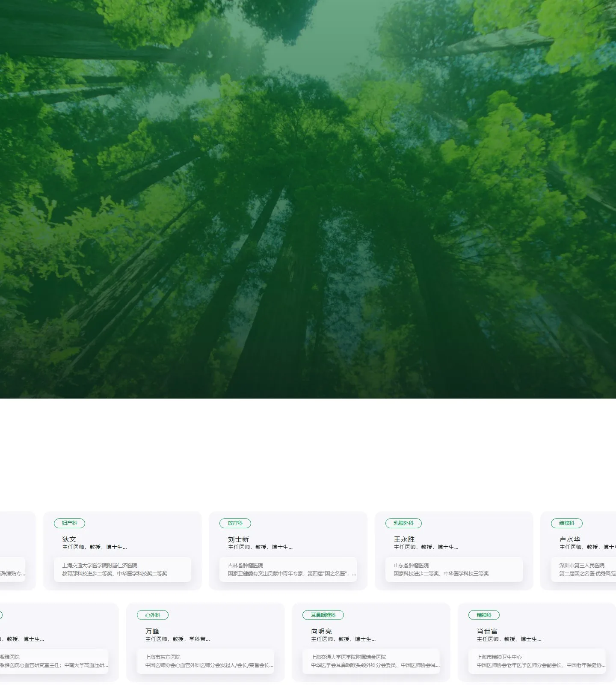Open doctor name 狄文
This screenshot has width=616, height=685.
click(69, 539)
